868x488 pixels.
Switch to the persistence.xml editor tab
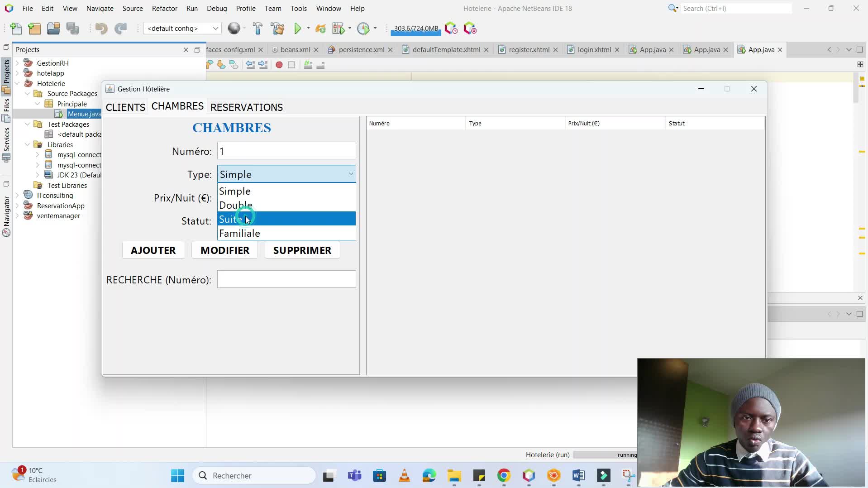(x=361, y=50)
